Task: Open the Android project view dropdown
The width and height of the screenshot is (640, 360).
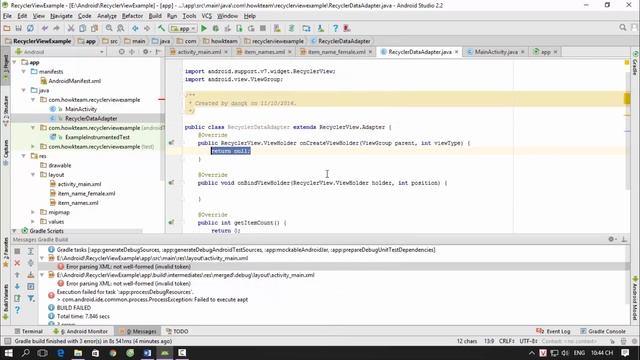Action: 60,52
